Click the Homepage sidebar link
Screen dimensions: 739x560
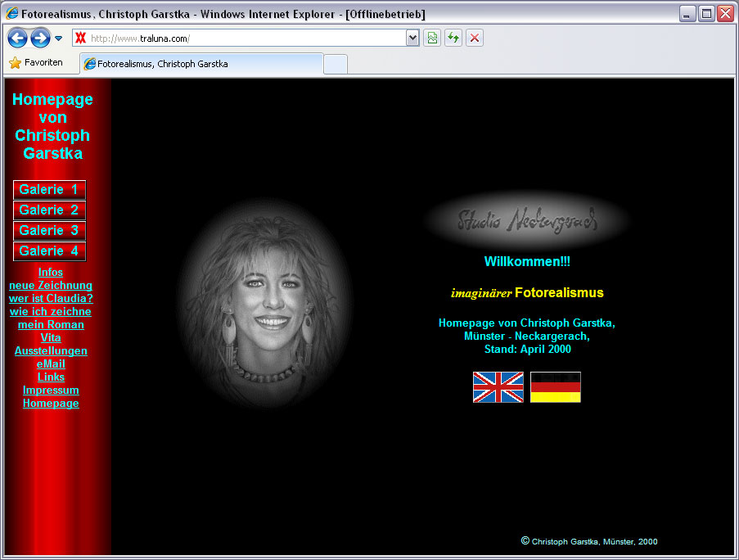(51, 404)
